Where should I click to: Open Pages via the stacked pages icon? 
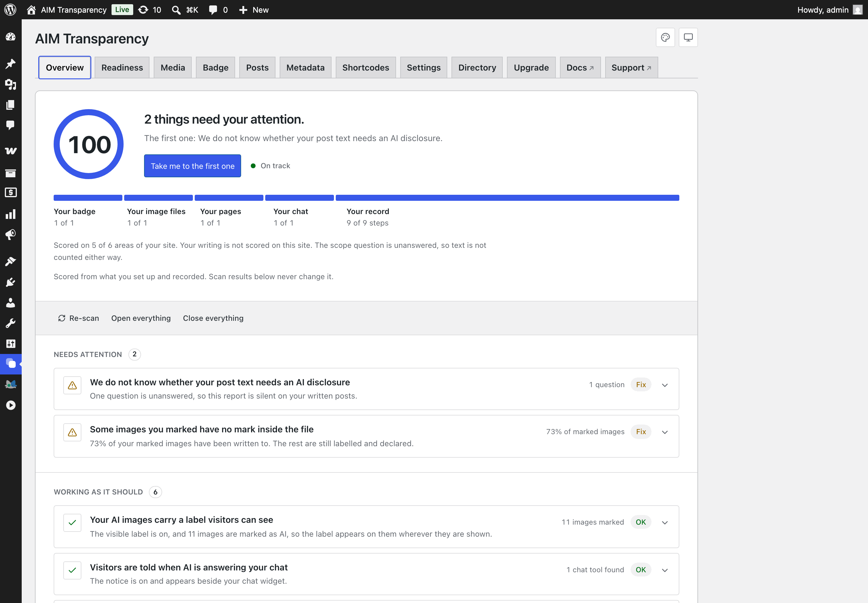tap(11, 105)
